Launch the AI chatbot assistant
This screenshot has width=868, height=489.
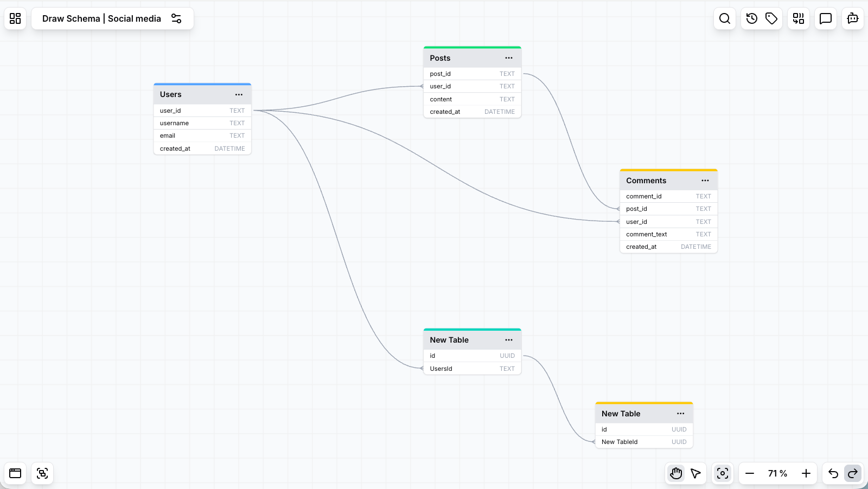tap(852, 18)
